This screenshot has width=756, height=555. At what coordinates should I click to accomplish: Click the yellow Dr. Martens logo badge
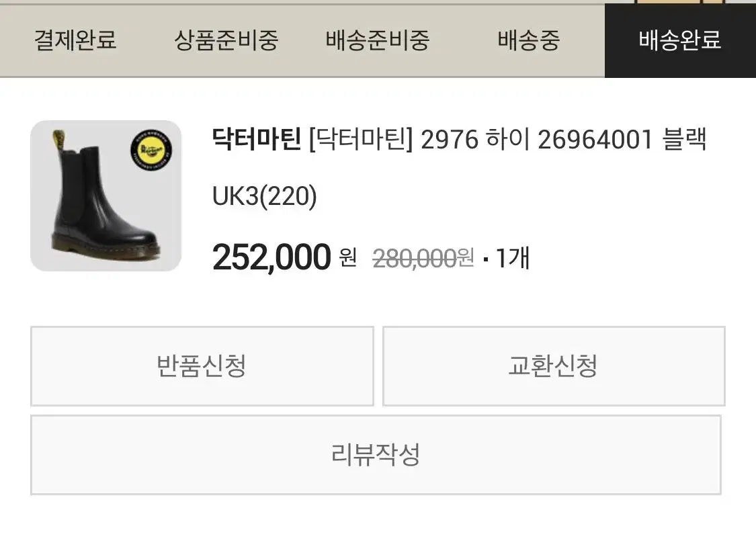pyautogui.click(x=151, y=151)
